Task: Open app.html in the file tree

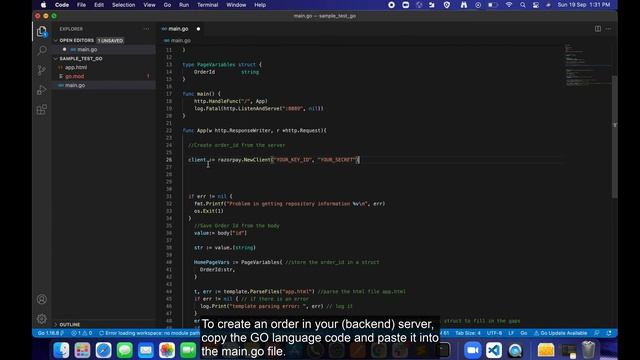Action: [76, 67]
